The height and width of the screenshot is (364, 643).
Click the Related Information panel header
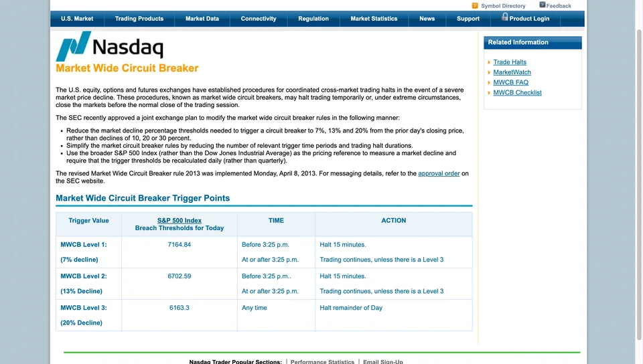[x=532, y=43]
